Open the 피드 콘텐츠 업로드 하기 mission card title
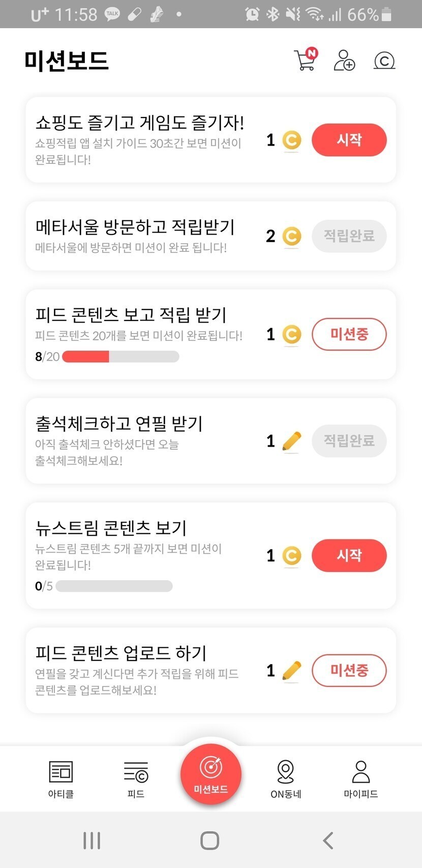The image size is (422, 868). coord(121,653)
